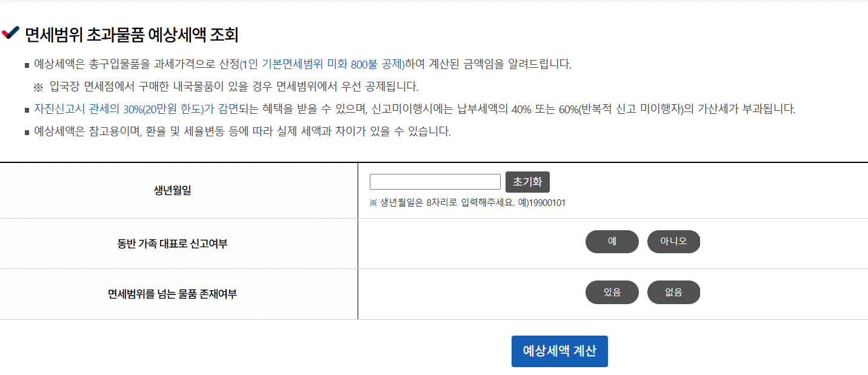Deny having items exceeding duty-free limit
This screenshot has width=868, height=375.
tap(673, 292)
